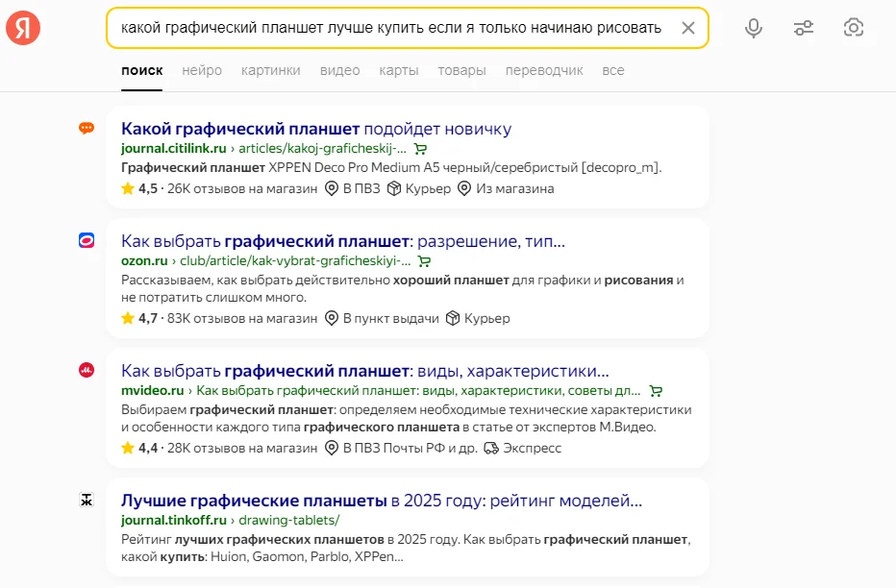Click the Yandex logo
The image size is (896, 588).
[23, 27]
